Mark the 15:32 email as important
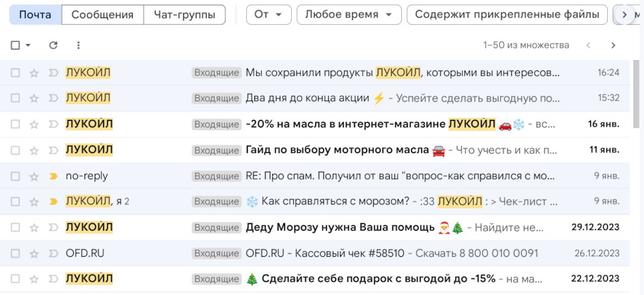The height and width of the screenshot is (295, 644). click(x=54, y=99)
